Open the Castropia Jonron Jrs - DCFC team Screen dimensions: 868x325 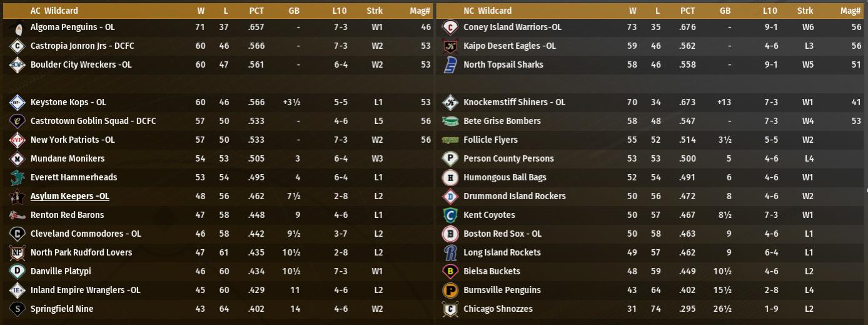click(x=82, y=46)
